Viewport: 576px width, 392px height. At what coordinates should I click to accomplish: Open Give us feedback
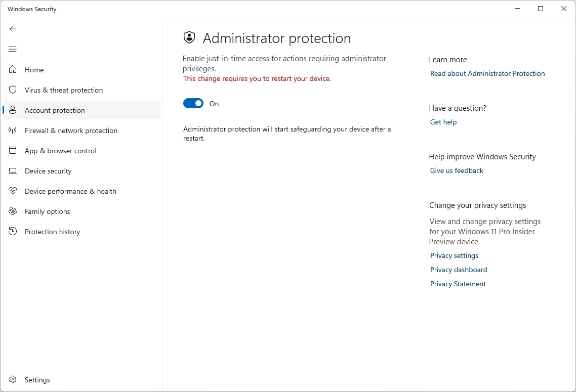click(456, 170)
